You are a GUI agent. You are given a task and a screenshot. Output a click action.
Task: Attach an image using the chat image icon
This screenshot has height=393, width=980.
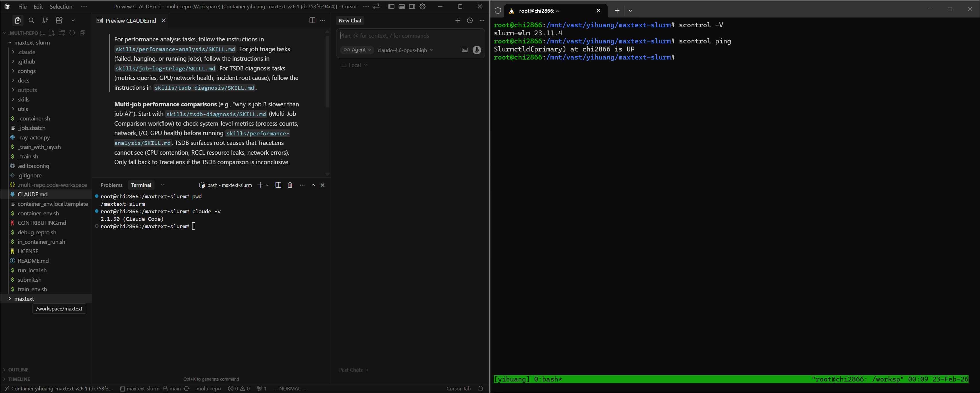tap(465, 50)
